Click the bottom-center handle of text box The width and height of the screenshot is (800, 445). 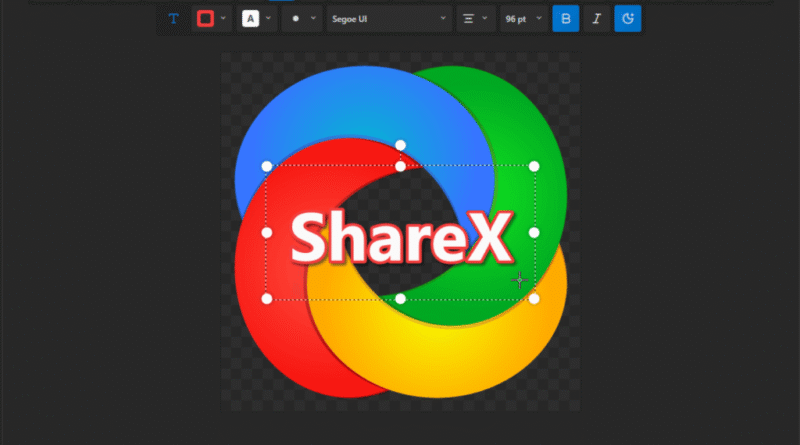point(401,299)
